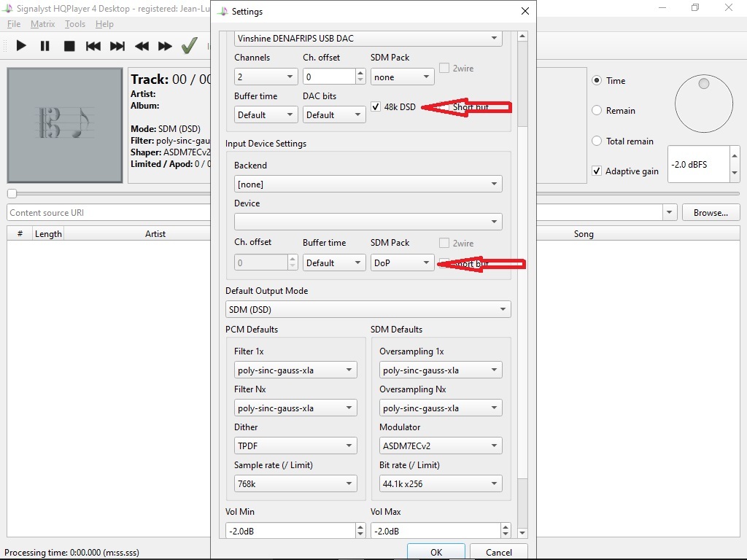This screenshot has width=747, height=560.
Task: Skip to the previous track
Action: point(93,46)
